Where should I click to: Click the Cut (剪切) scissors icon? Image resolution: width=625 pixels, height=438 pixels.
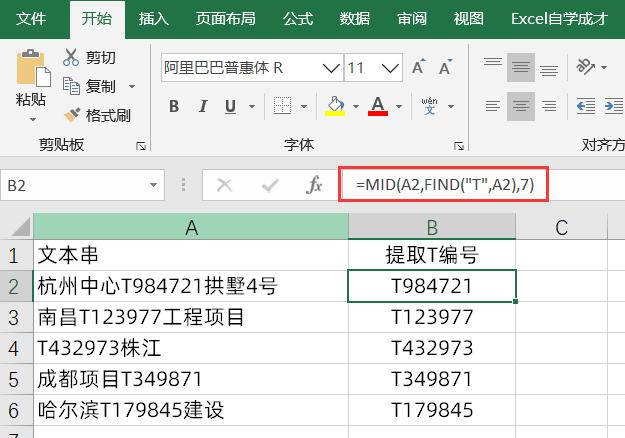pos(71,58)
